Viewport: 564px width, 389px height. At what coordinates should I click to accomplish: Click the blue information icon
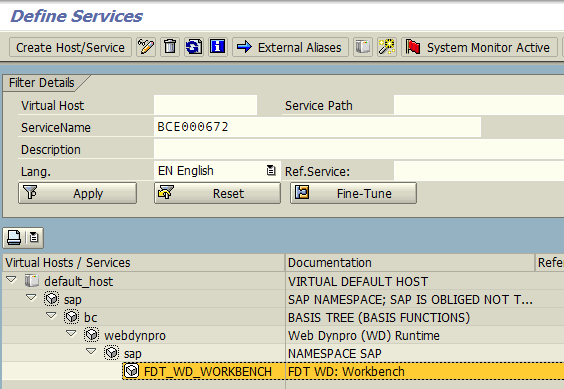coord(218,47)
